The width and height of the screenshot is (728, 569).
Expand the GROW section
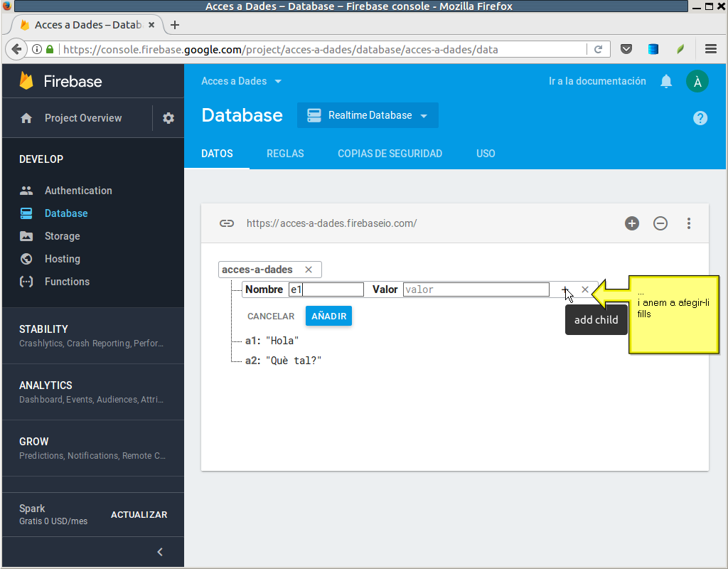pyautogui.click(x=93, y=448)
